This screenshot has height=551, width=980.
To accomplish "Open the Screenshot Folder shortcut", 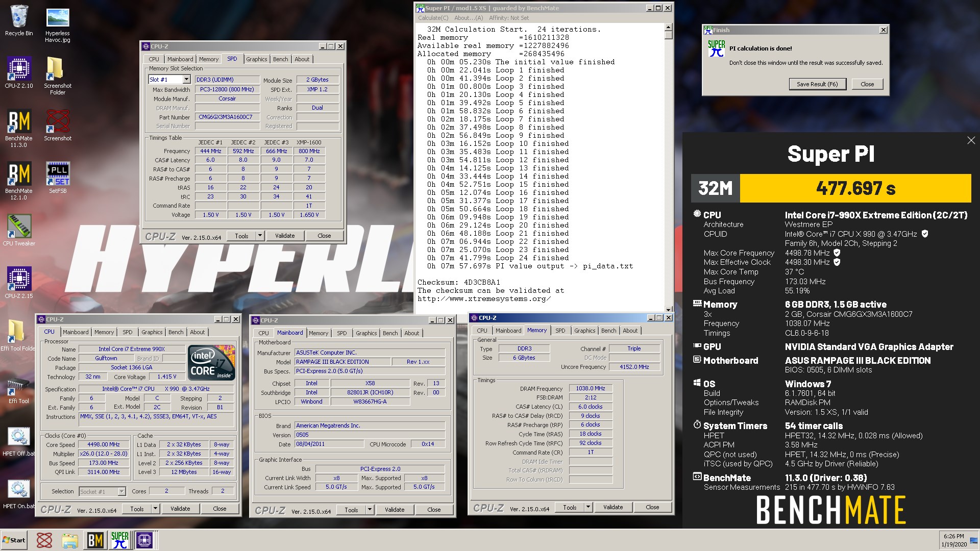I will click(58, 76).
